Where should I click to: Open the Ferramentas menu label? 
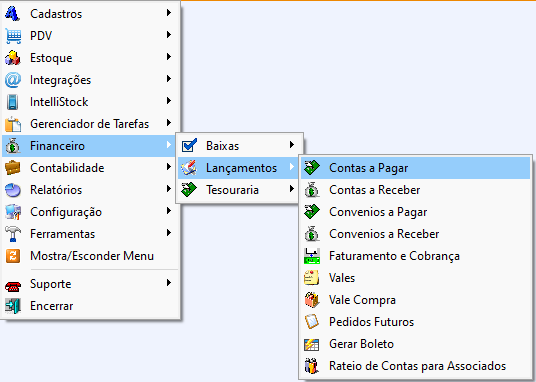(63, 234)
